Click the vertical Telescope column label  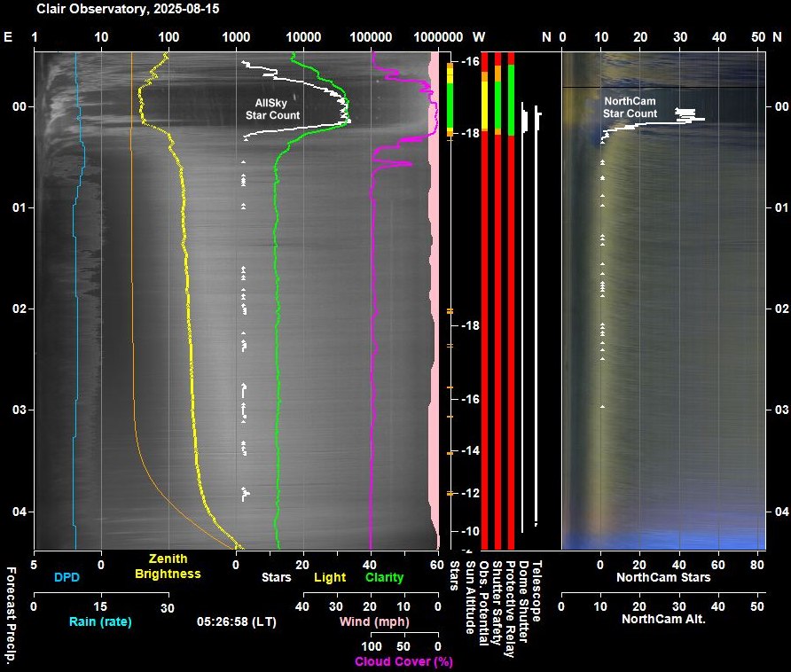536,586
